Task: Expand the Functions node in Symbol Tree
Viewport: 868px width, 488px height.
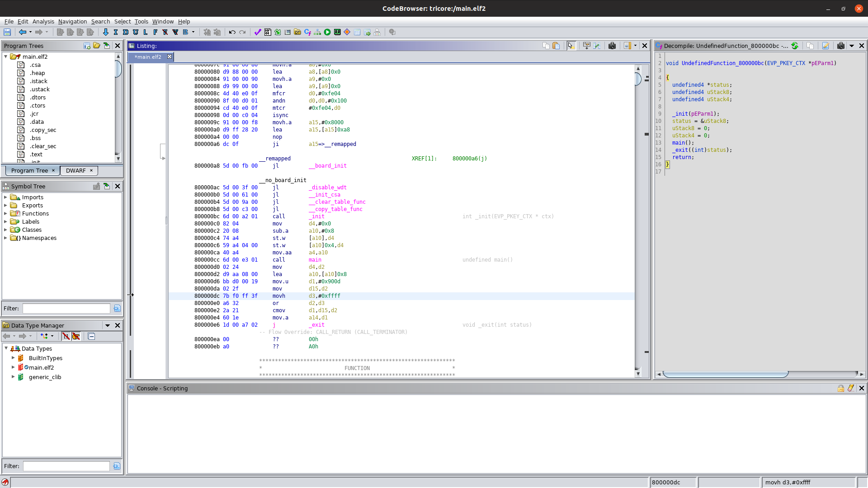Action: (5, 213)
